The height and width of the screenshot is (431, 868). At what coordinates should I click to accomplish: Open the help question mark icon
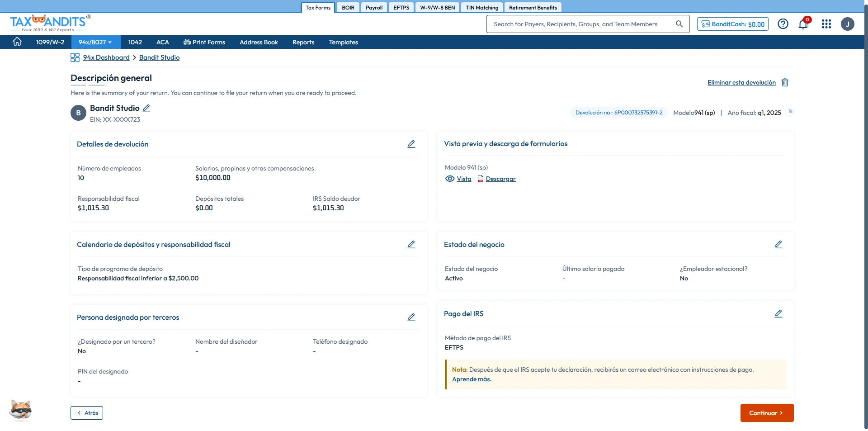tap(783, 24)
